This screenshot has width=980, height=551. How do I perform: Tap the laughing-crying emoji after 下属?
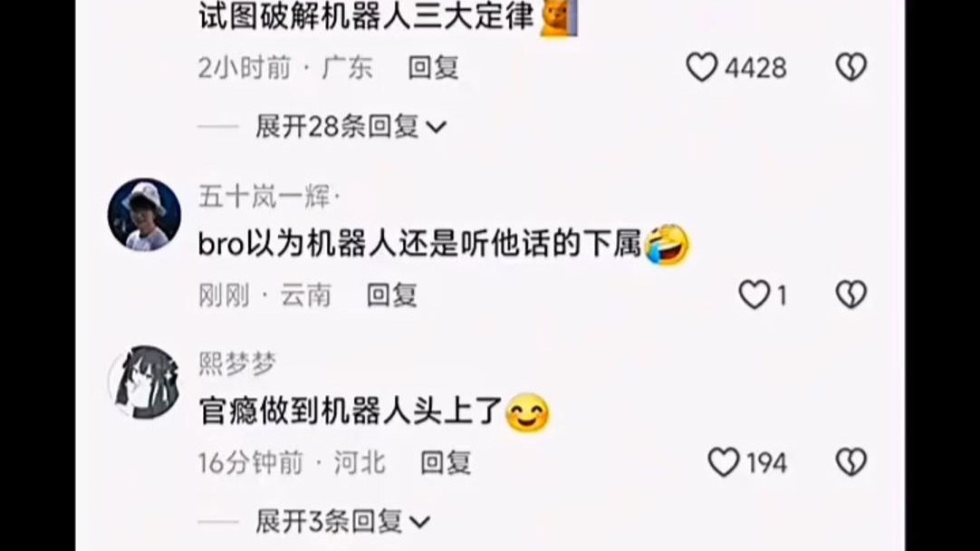(667, 246)
